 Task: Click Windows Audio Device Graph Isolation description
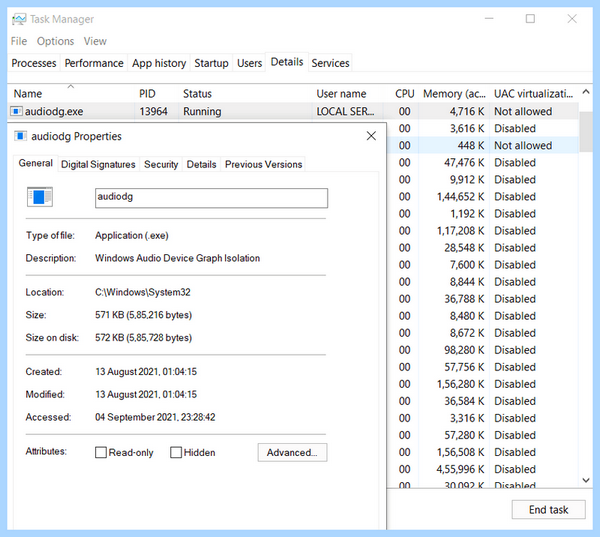(178, 258)
